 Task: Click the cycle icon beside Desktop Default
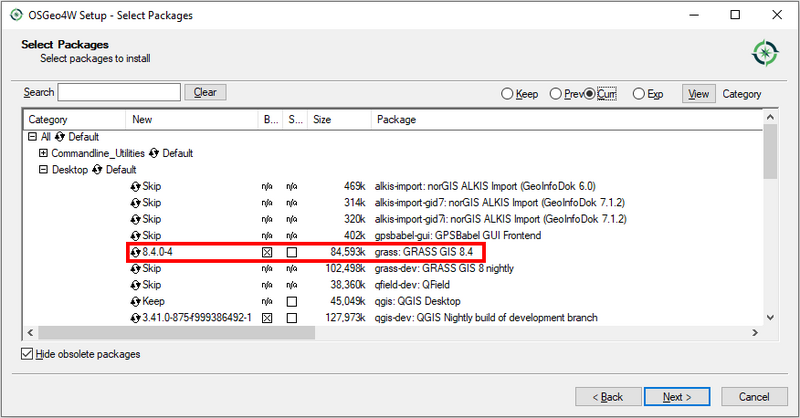point(97,170)
